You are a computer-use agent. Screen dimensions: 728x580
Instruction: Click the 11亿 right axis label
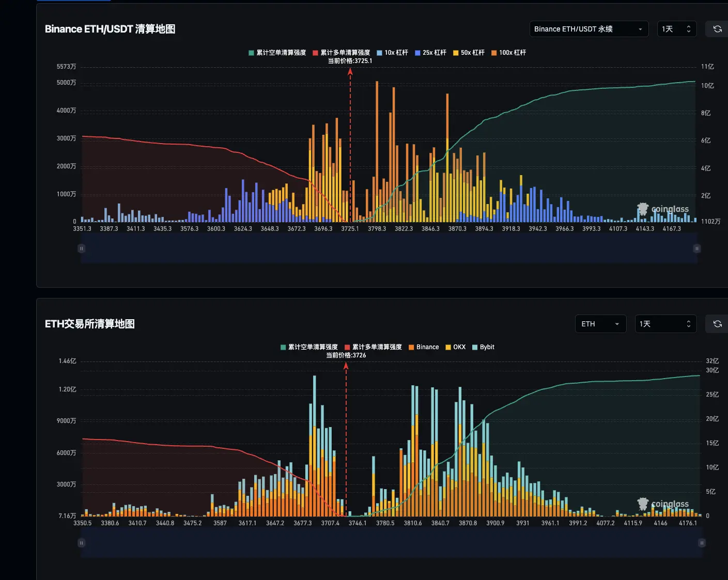pos(707,67)
